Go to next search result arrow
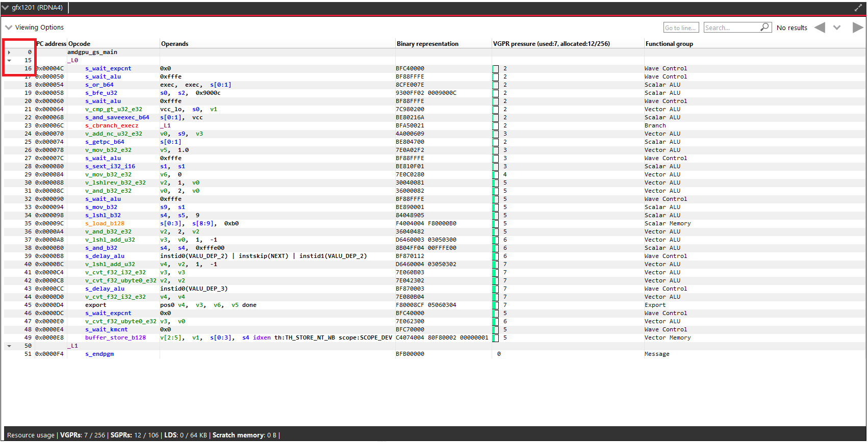The image size is (868, 442). click(x=857, y=28)
